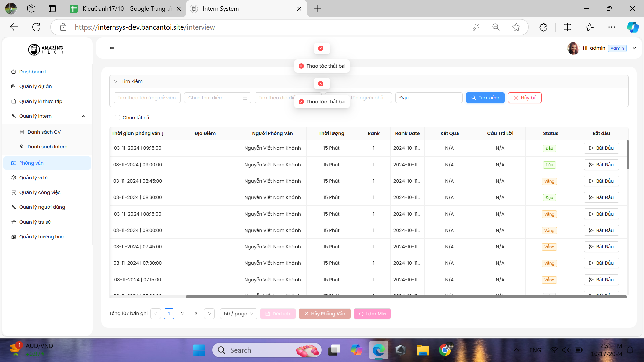Collapse the Tìm kiếm search panel
This screenshot has width=644, height=362.
click(x=116, y=81)
